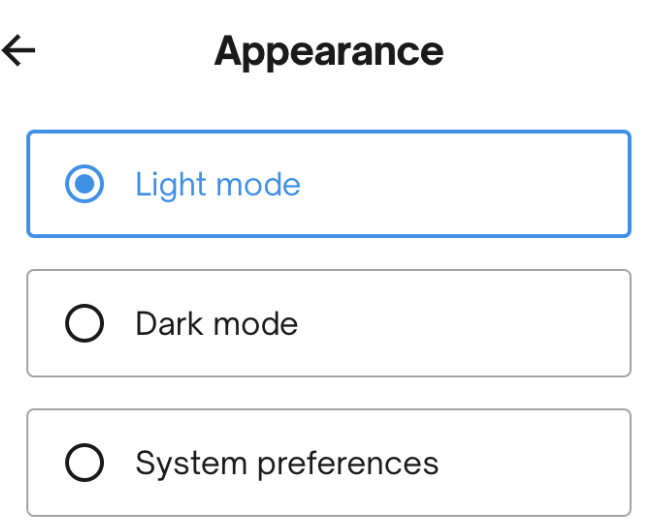Click the empty circle beside System preferences
The height and width of the screenshot is (532, 646).
click(84, 463)
